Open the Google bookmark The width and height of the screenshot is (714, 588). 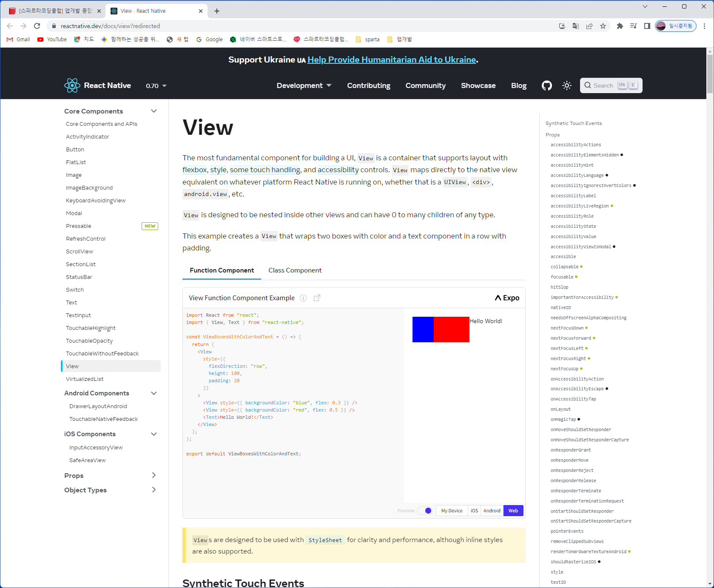[x=209, y=40]
